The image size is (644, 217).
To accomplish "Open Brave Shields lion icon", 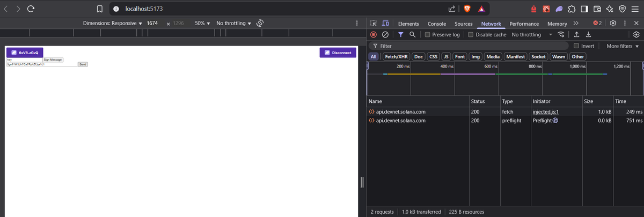I will coord(466,9).
